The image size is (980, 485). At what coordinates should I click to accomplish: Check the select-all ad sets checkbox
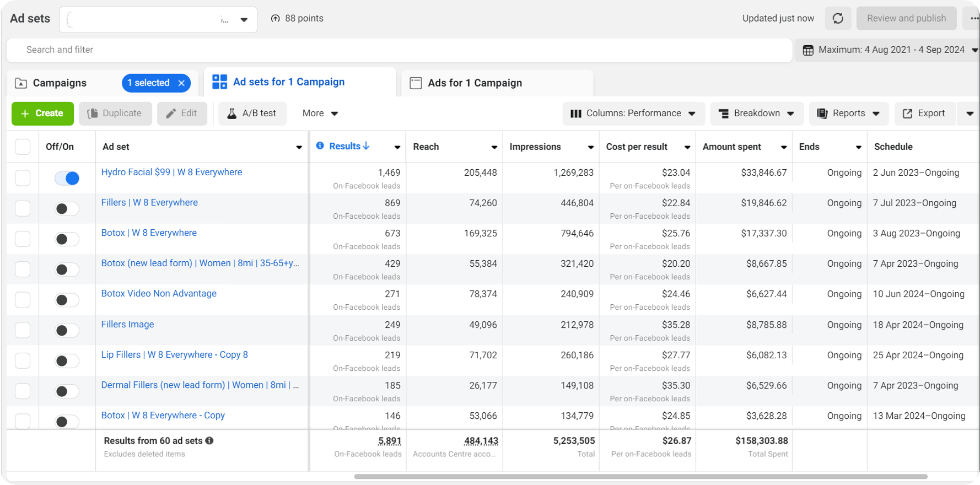(x=23, y=147)
